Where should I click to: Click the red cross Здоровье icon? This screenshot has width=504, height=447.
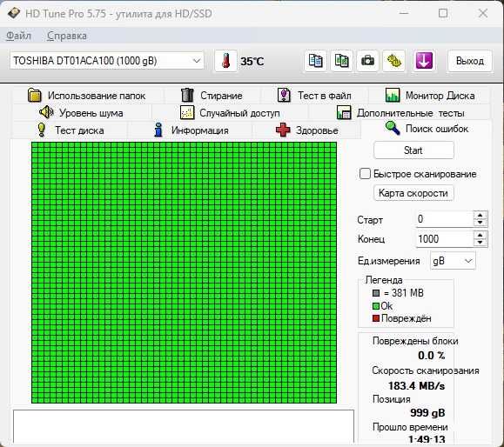(x=283, y=130)
